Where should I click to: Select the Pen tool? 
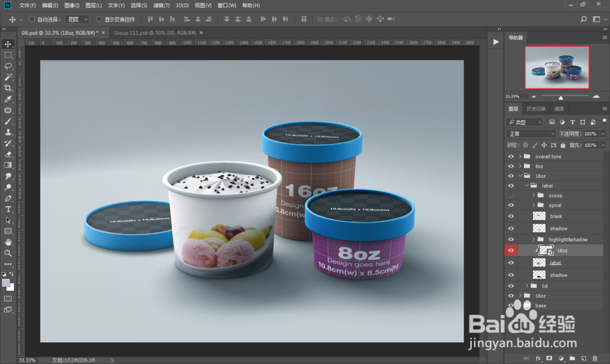coord(8,198)
